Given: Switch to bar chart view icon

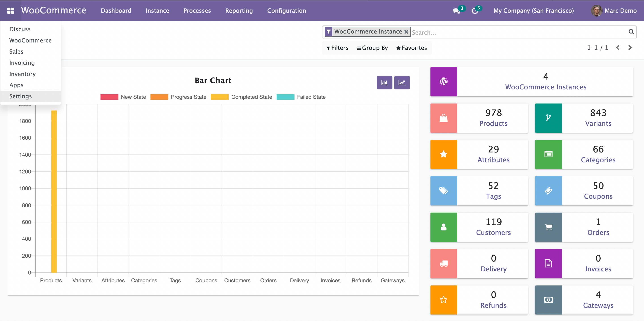Looking at the screenshot, I should (x=384, y=82).
